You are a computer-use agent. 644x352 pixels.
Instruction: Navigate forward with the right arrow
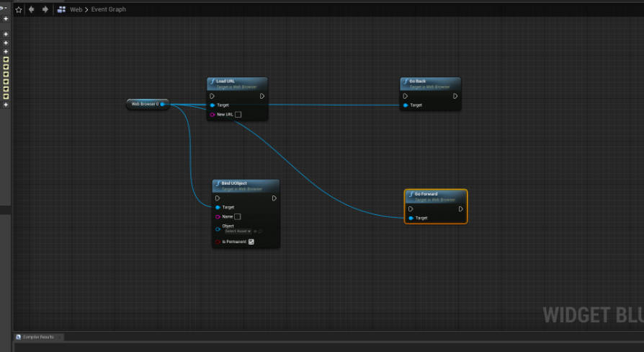[45, 10]
